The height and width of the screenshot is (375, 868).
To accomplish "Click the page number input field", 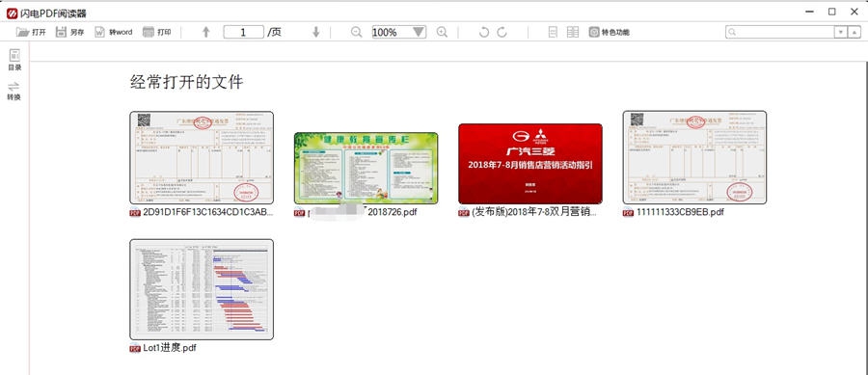I will click(x=244, y=32).
